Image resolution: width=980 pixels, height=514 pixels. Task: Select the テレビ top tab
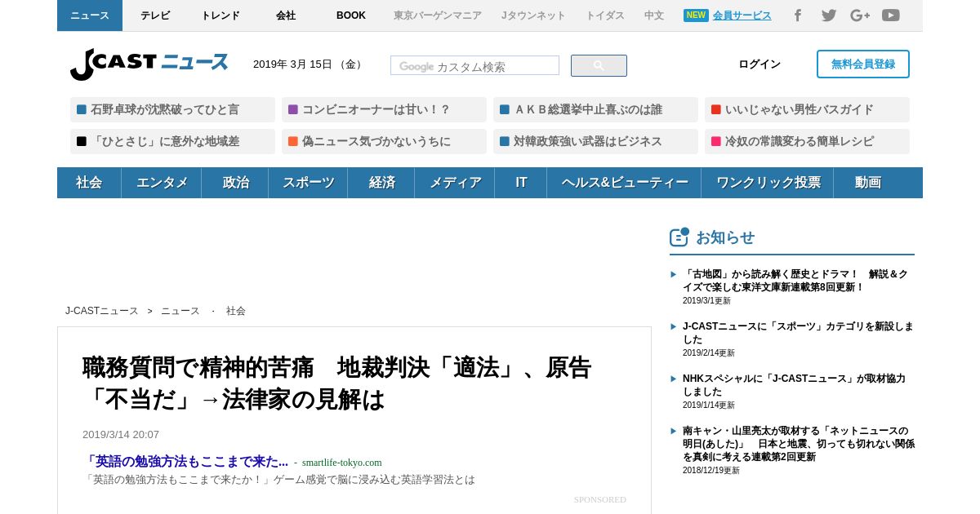(x=155, y=16)
